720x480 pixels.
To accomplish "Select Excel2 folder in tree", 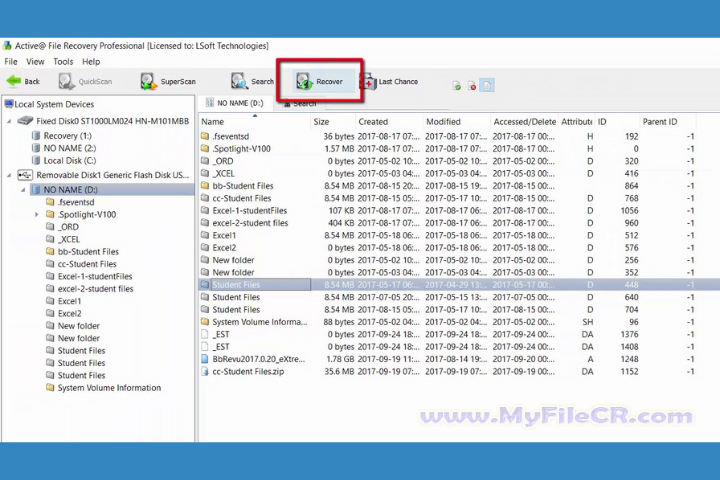I will [64, 314].
